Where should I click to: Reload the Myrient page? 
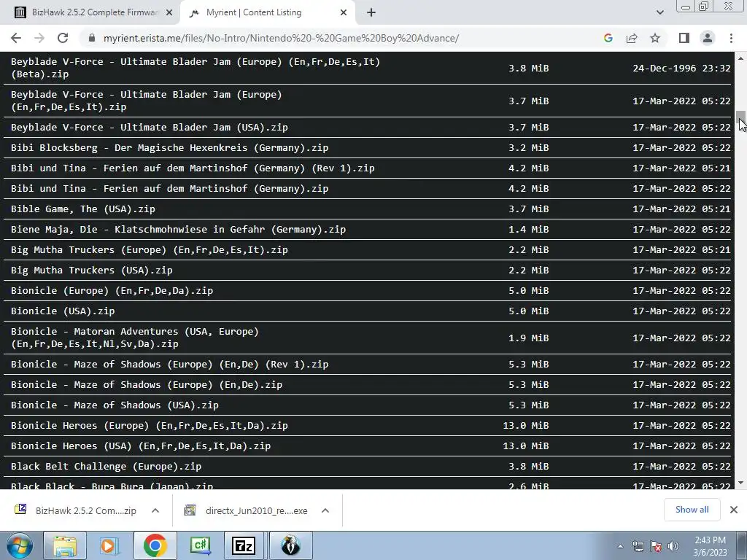[x=63, y=38]
